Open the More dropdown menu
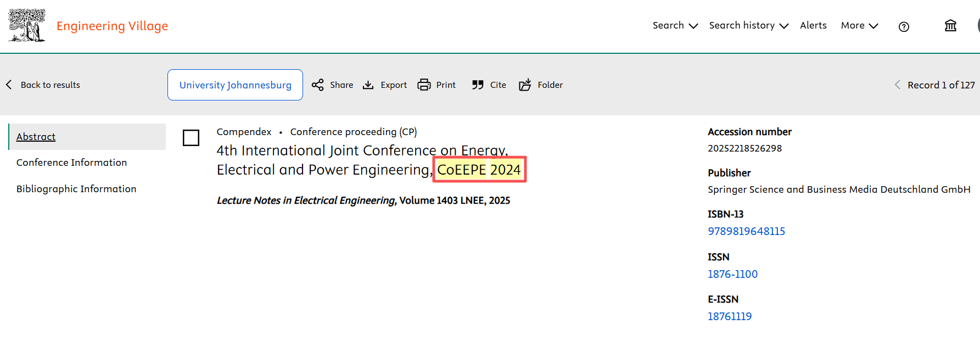The height and width of the screenshot is (341, 980). 859,26
